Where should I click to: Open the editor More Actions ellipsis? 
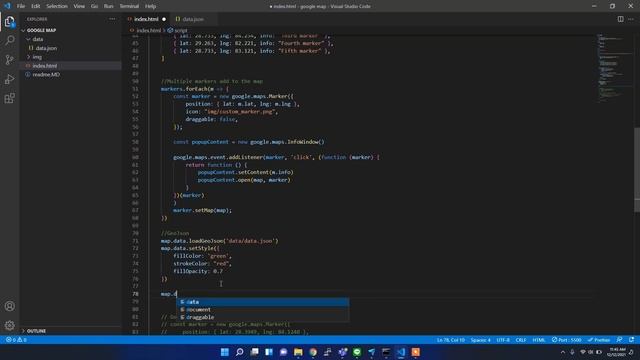[631, 19]
